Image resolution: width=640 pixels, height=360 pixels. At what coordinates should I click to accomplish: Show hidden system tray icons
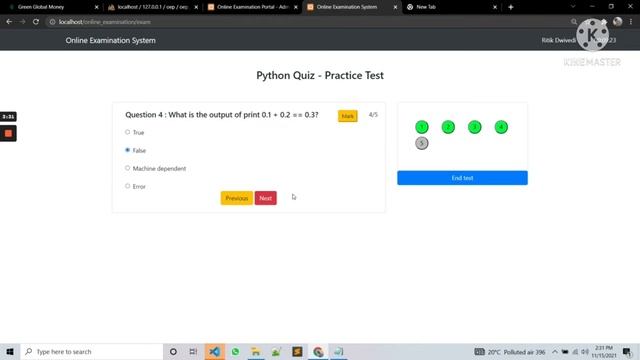click(555, 351)
